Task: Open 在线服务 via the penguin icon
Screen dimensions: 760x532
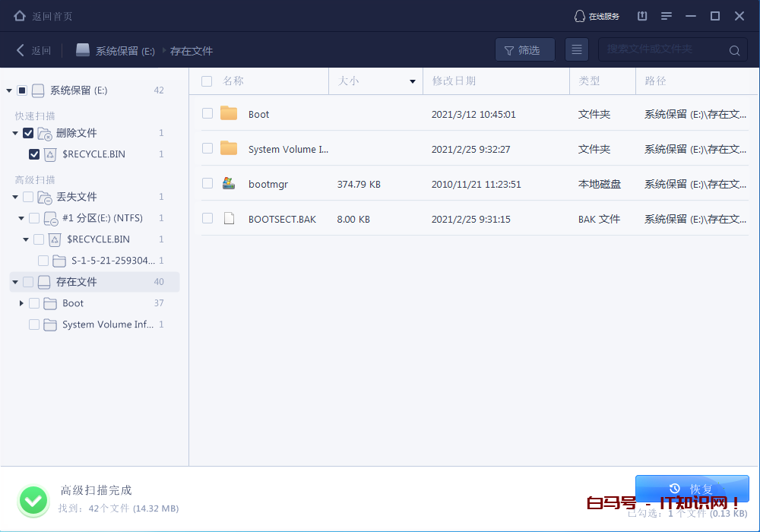Action: 579,15
